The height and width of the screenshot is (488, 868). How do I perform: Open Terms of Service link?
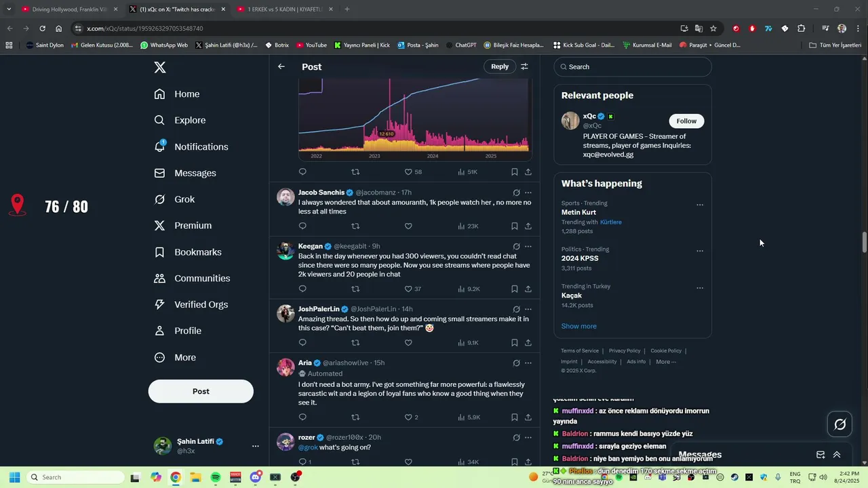(x=580, y=351)
